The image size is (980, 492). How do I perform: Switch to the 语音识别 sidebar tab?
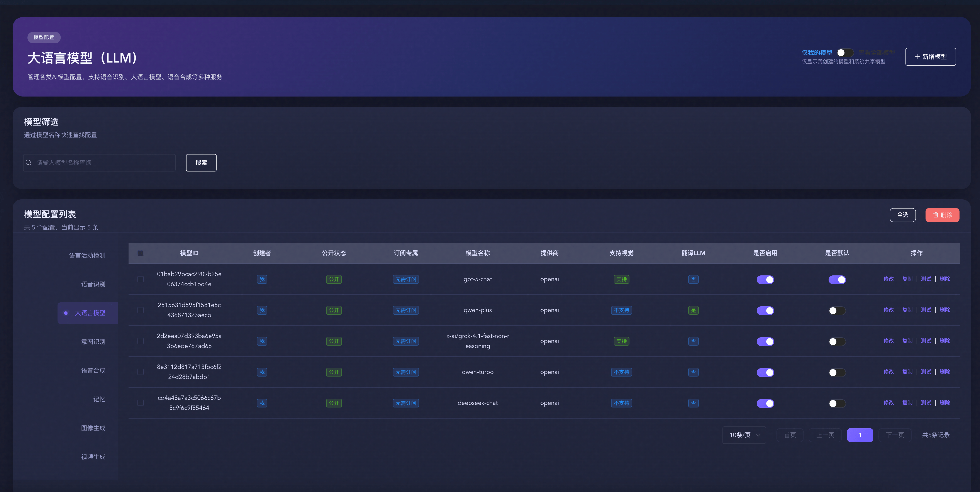(x=93, y=284)
